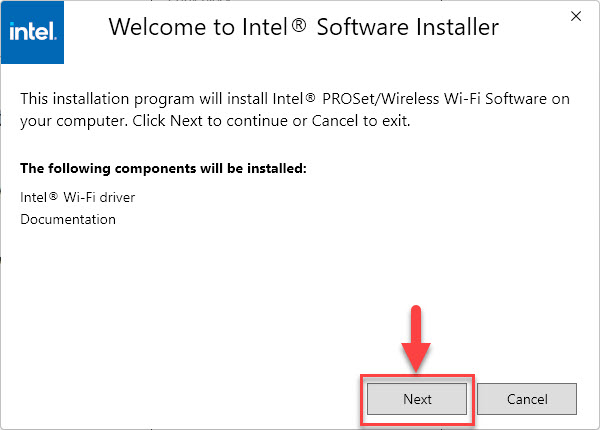600x430 pixels.
Task: Click the "The following components will be installed" heading
Action: (163, 168)
